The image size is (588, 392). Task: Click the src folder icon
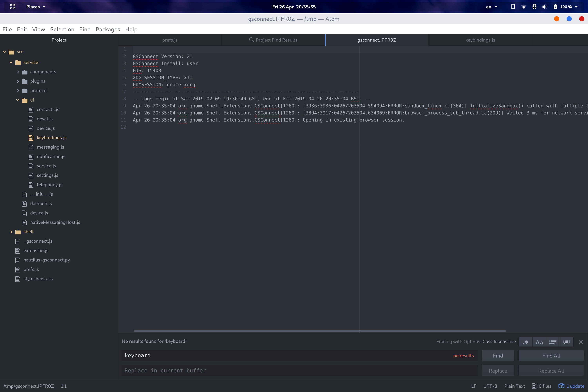[x=11, y=52]
